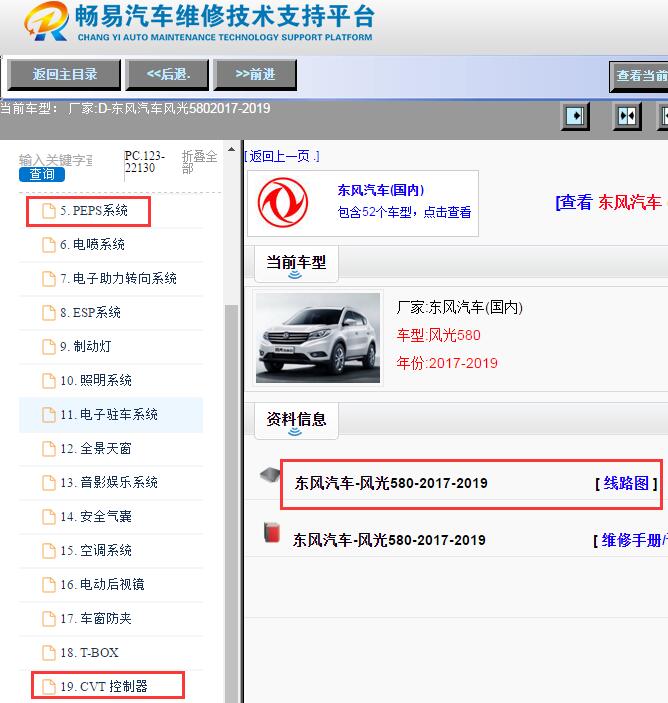Focus the 输入关键字 search field
Viewport: 668px width, 703px height.
[56, 160]
